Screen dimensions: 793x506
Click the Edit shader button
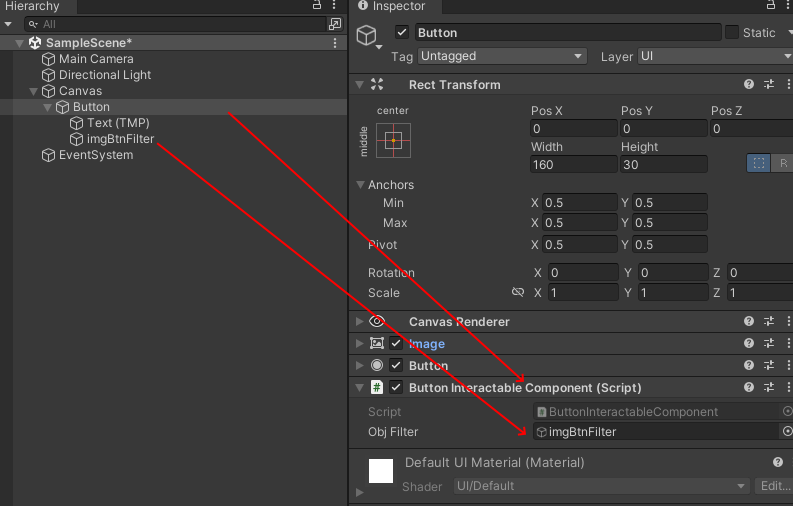tap(773, 486)
